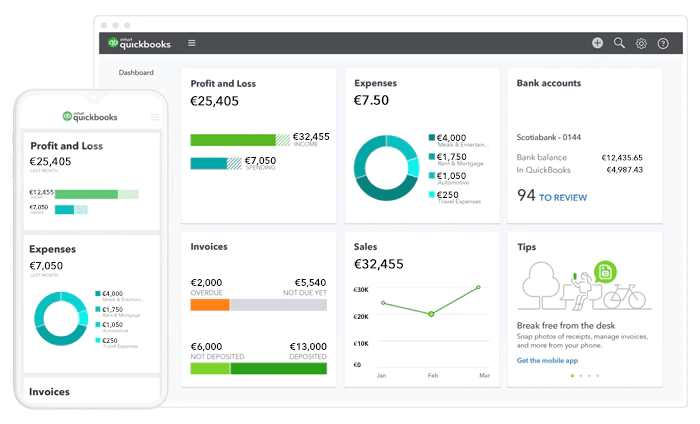700x424 pixels.
Task: Click the teal spending bar in Profit and Loss
Action: pyautogui.click(x=208, y=163)
